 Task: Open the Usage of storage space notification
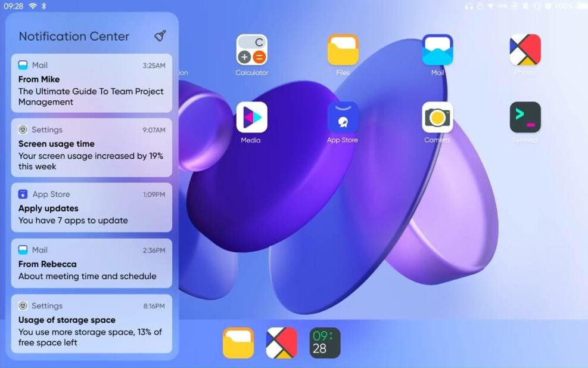coord(91,324)
